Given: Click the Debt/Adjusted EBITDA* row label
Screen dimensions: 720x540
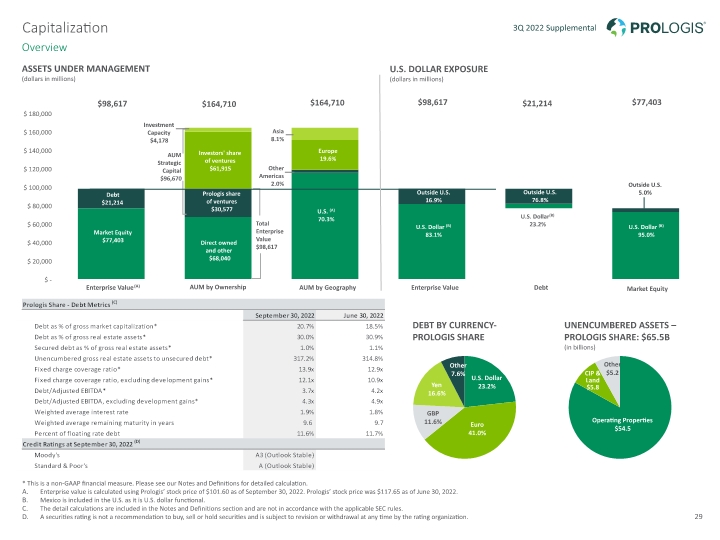Looking at the screenshot, I should tap(70, 391).
